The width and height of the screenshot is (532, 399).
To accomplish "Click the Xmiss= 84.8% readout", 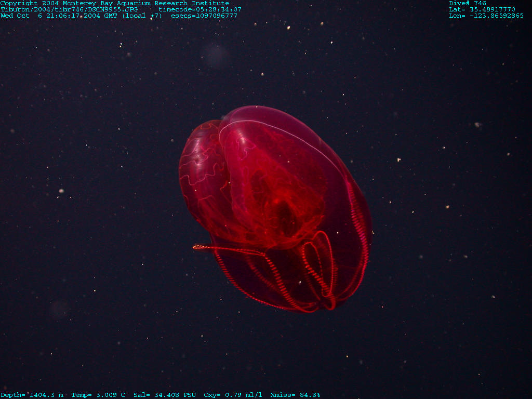I will tap(296, 395).
